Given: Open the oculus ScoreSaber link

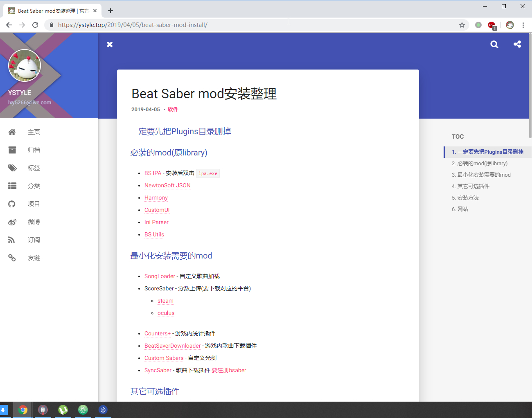Looking at the screenshot, I should coord(166,313).
